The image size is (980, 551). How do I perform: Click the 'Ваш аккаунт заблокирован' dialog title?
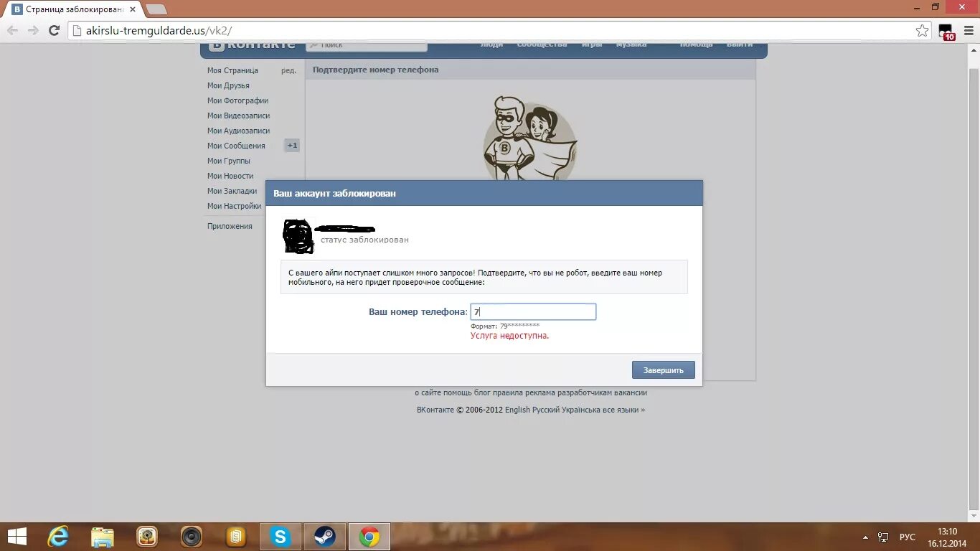pos(334,194)
